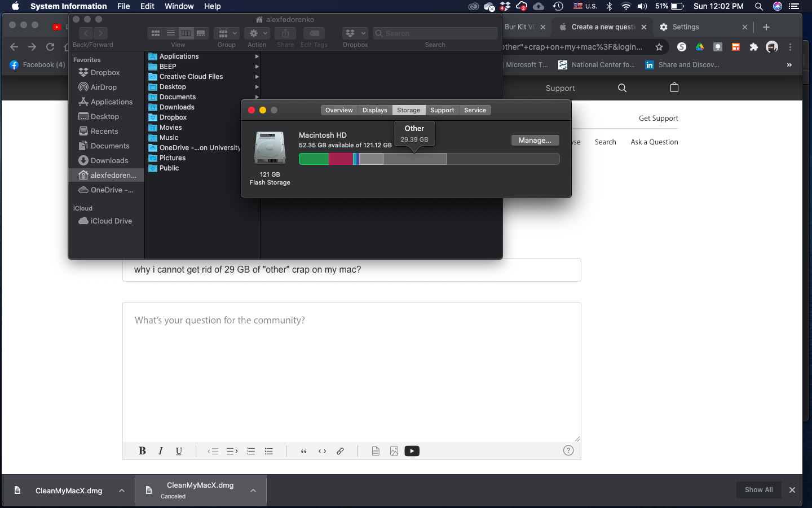This screenshot has height=508, width=812.
Task: Click the Finder search field
Action: [435, 33]
